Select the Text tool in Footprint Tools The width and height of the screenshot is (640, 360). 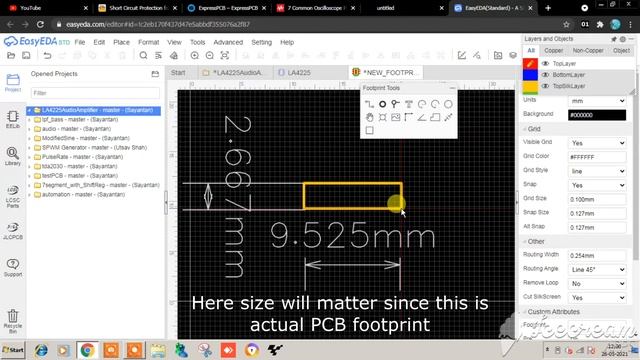click(409, 104)
